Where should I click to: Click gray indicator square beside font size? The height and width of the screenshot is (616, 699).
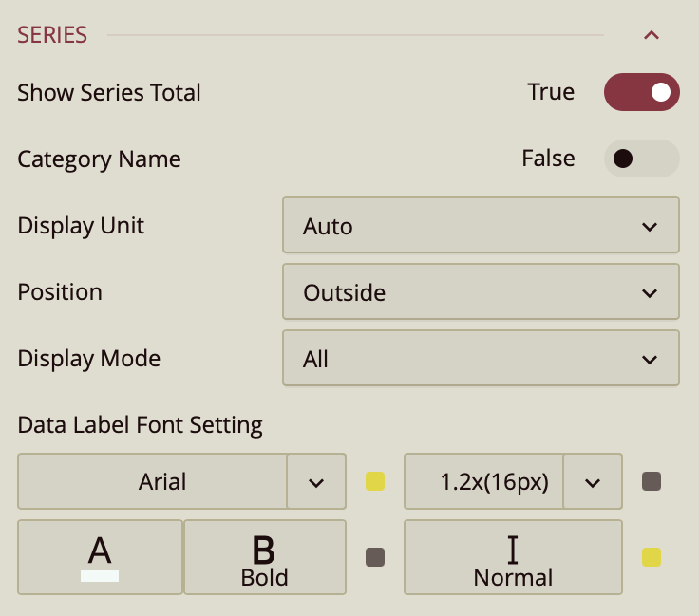coord(652,481)
